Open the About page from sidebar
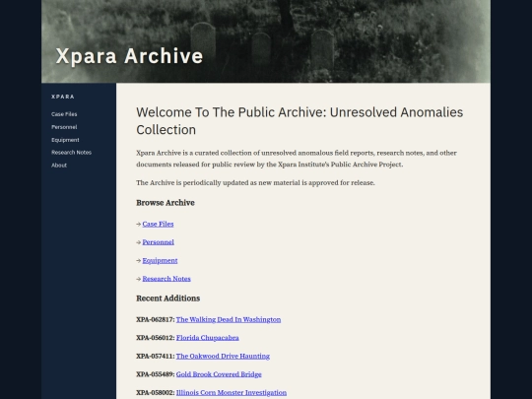532x399 pixels. click(59, 166)
